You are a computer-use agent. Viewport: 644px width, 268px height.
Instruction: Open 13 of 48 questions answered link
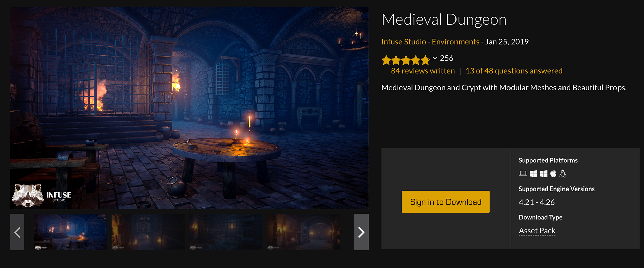[x=514, y=71]
